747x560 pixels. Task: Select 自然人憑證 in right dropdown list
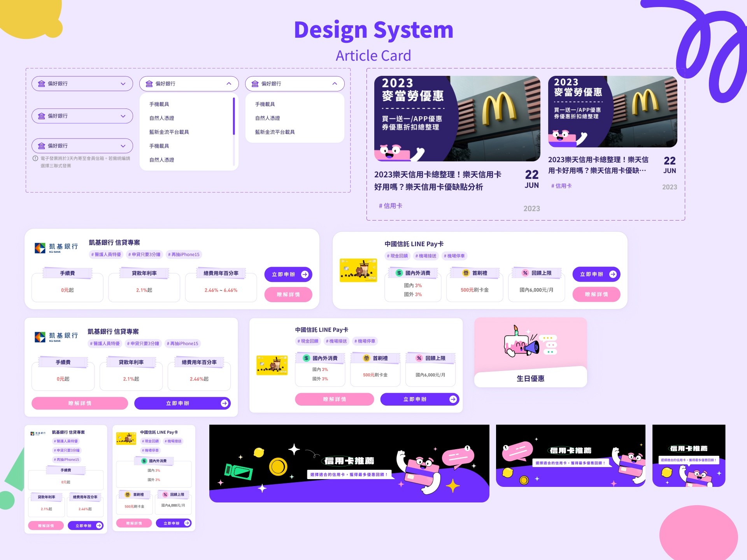[x=267, y=118]
